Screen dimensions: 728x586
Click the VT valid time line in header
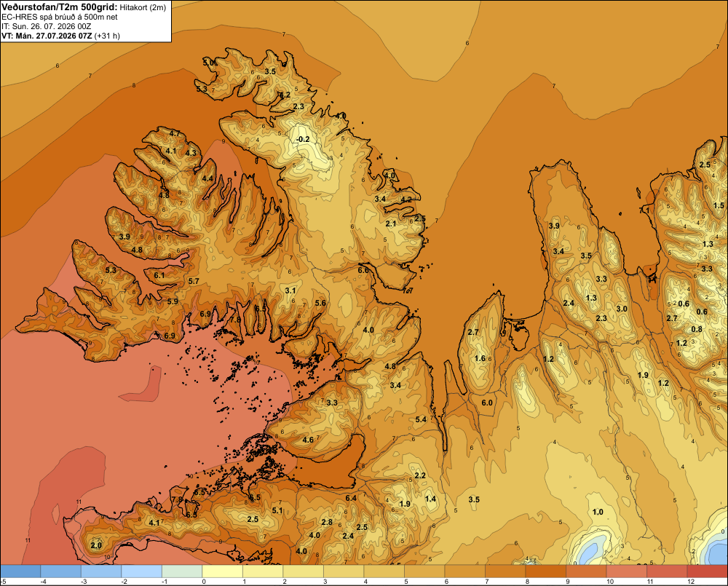point(60,36)
